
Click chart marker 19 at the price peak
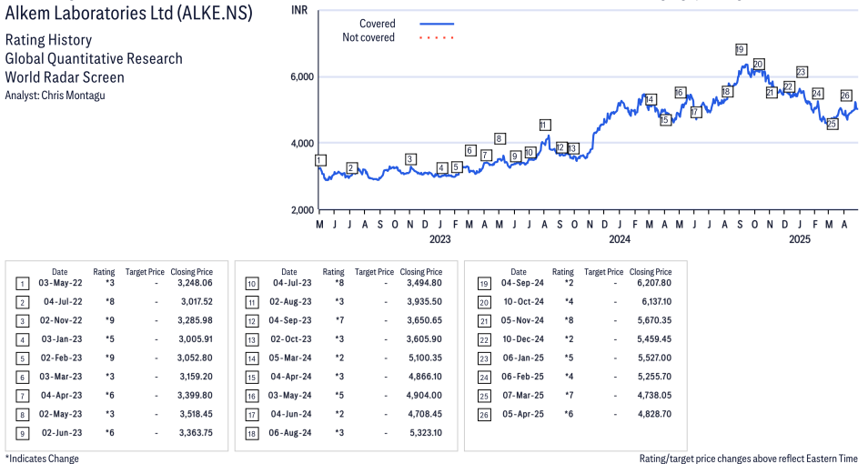(740, 49)
